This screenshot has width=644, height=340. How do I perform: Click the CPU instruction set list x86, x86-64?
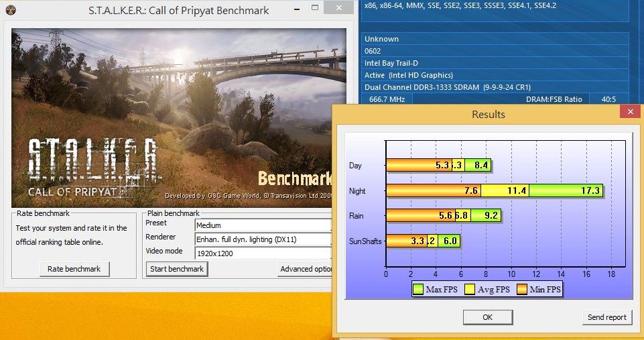point(460,6)
